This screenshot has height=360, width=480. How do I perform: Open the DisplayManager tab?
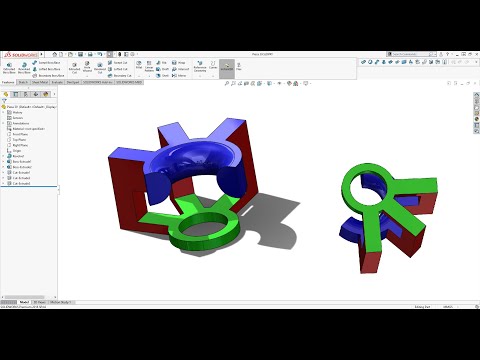(x=46, y=94)
